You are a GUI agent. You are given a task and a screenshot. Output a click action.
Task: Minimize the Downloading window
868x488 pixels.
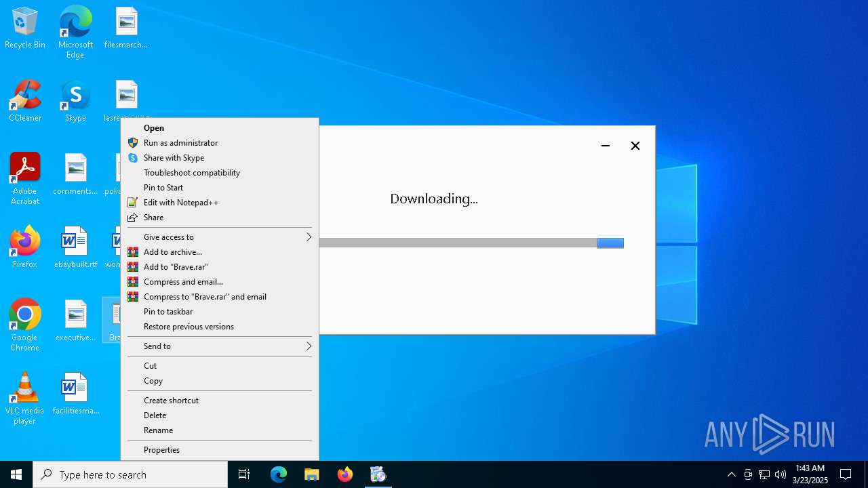(606, 146)
